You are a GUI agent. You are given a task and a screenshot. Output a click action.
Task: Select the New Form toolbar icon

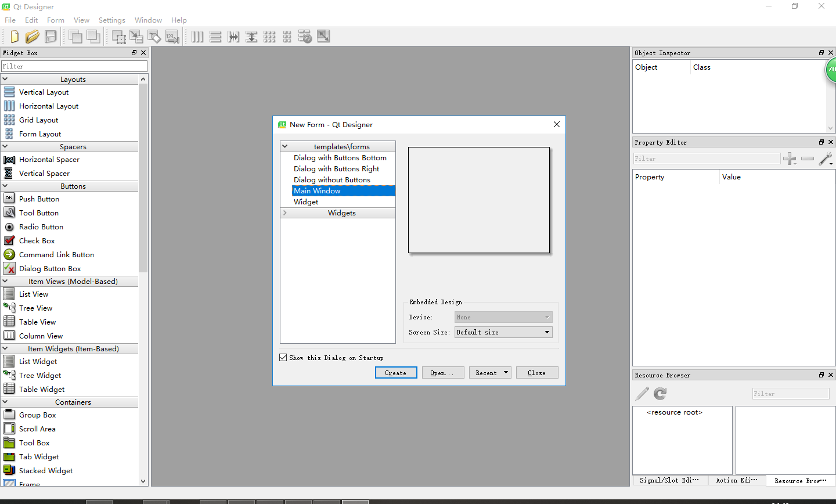click(x=14, y=36)
